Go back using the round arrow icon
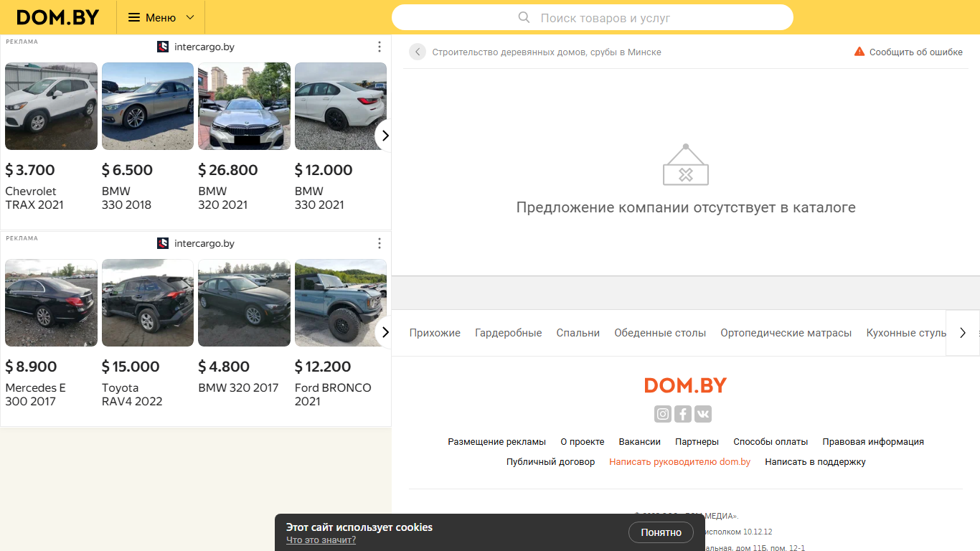The width and height of the screenshot is (980, 551). click(418, 52)
